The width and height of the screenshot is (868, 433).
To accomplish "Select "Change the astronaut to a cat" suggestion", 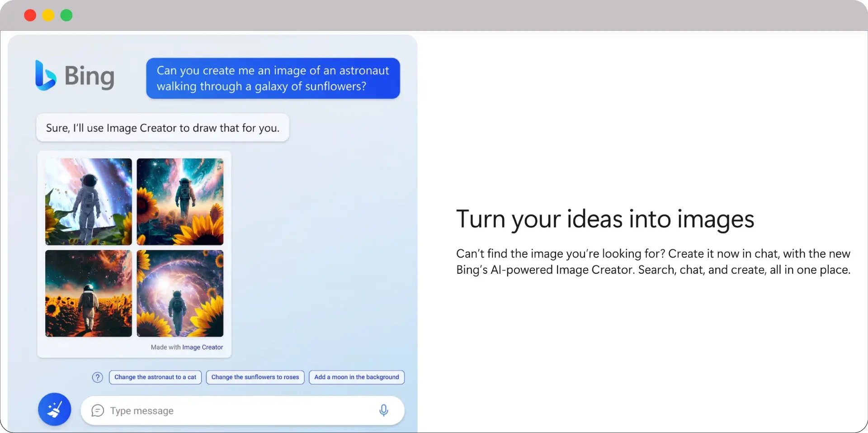I will point(155,377).
